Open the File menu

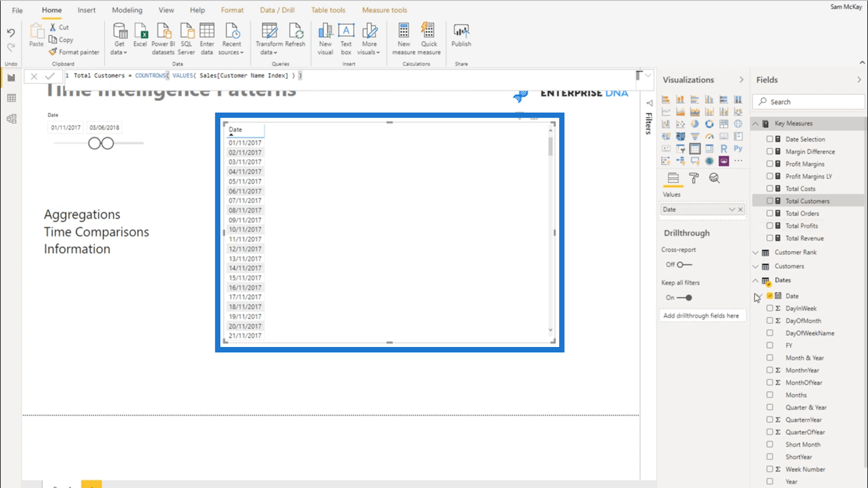click(x=17, y=10)
